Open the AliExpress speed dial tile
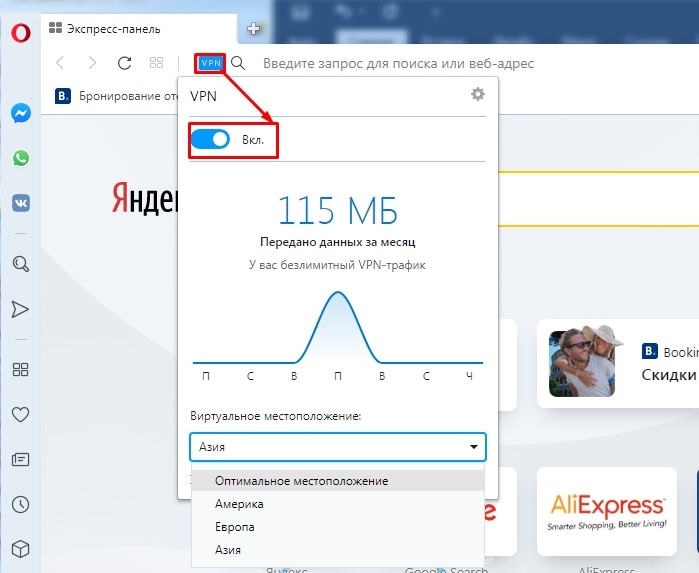The width and height of the screenshot is (699, 573). click(x=607, y=511)
